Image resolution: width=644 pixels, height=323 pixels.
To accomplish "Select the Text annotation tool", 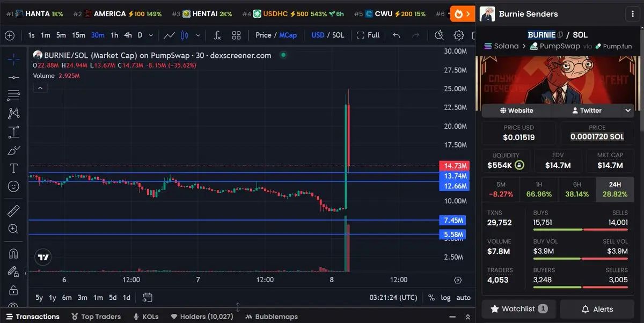I will pos(13,168).
